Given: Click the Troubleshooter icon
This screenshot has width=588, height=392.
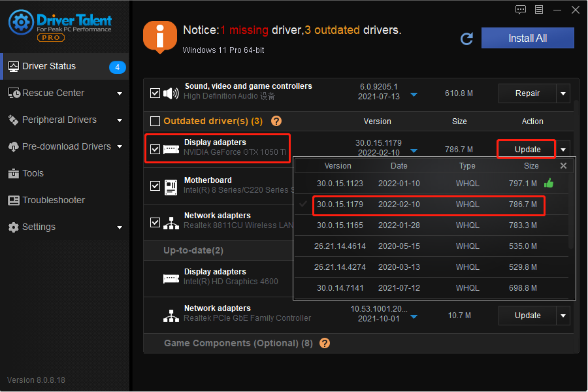Looking at the screenshot, I should point(14,201).
